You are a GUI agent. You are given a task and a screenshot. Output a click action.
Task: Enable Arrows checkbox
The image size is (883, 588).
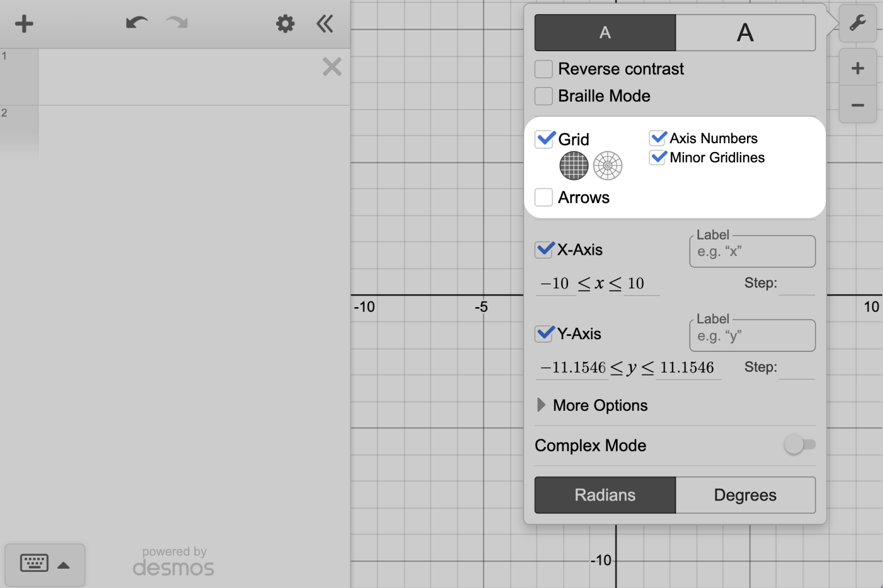(543, 197)
